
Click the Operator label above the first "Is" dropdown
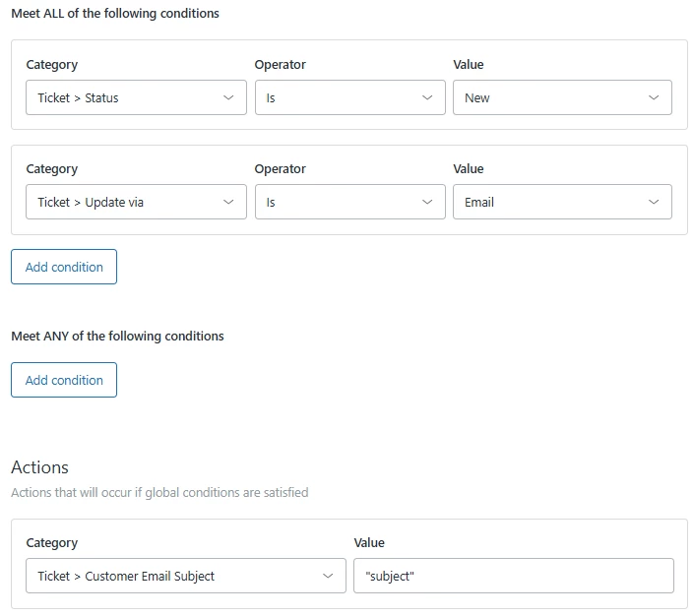coord(280,65)
